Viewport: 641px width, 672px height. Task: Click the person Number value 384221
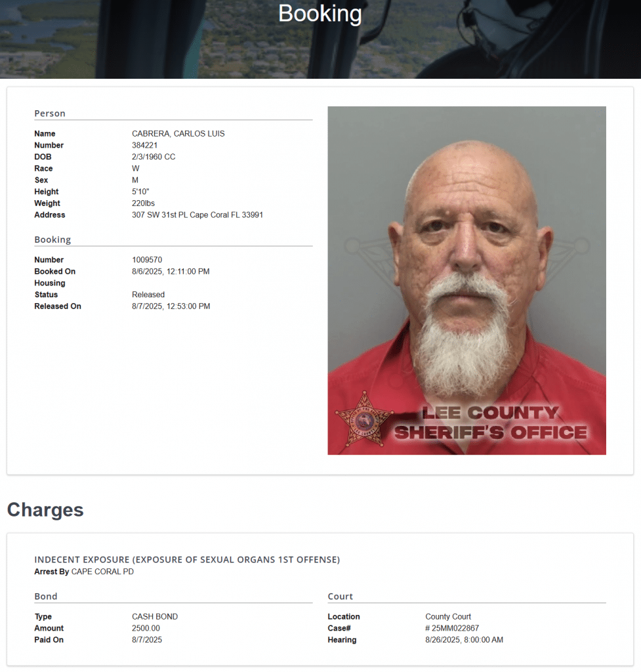click(145, 145)
